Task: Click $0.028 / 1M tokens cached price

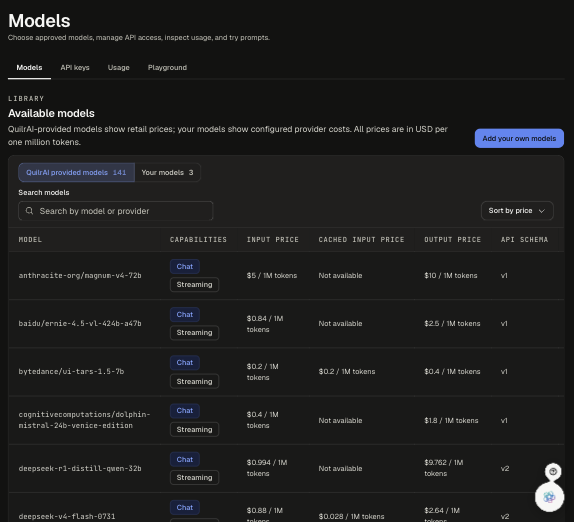Action: pyautogui.click(x=351, y=516)
